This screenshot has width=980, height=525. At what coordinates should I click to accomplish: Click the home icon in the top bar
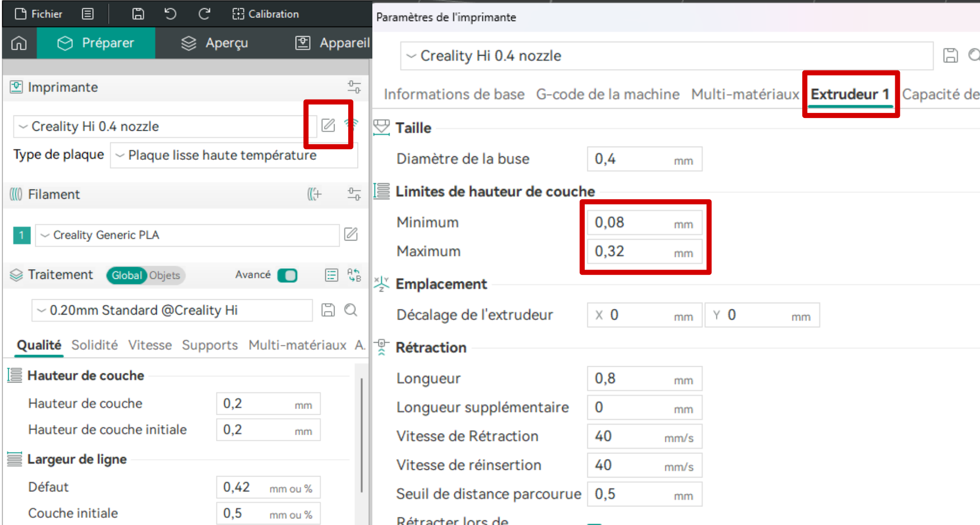[19, 43]
